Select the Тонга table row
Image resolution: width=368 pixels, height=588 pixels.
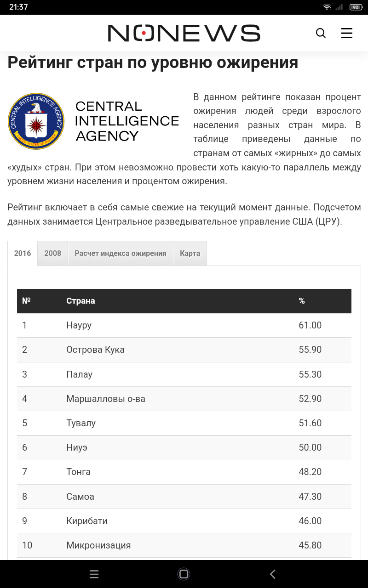click(x=184, y=472)
